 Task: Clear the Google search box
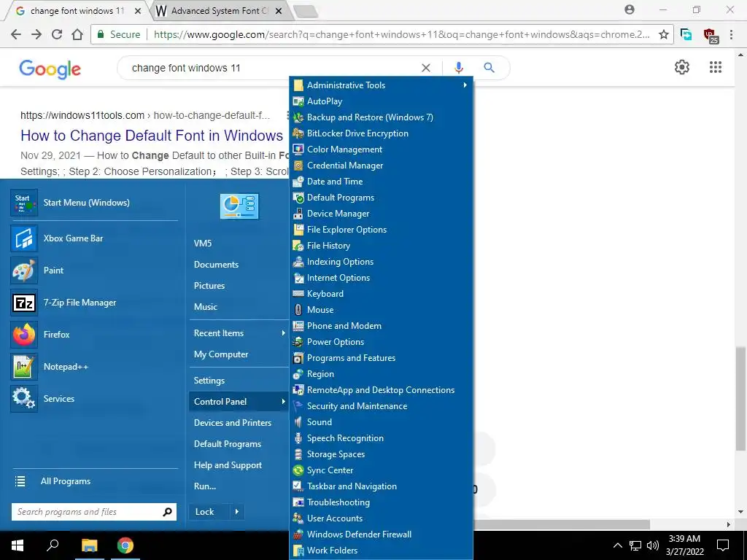pos(426,68)
